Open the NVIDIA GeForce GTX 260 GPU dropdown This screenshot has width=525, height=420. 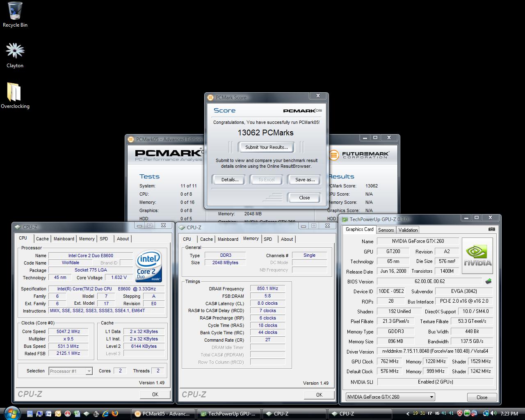tap(390, 397)
